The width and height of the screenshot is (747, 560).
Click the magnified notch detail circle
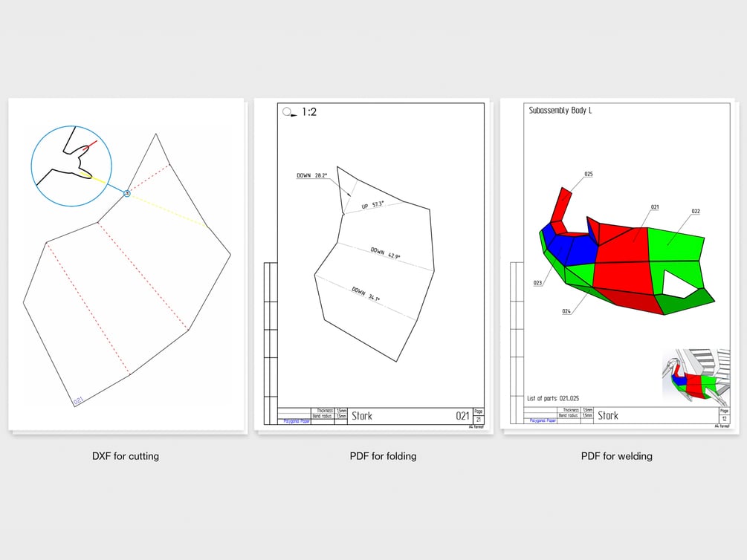pyautogui.click(x=71, y=166)
